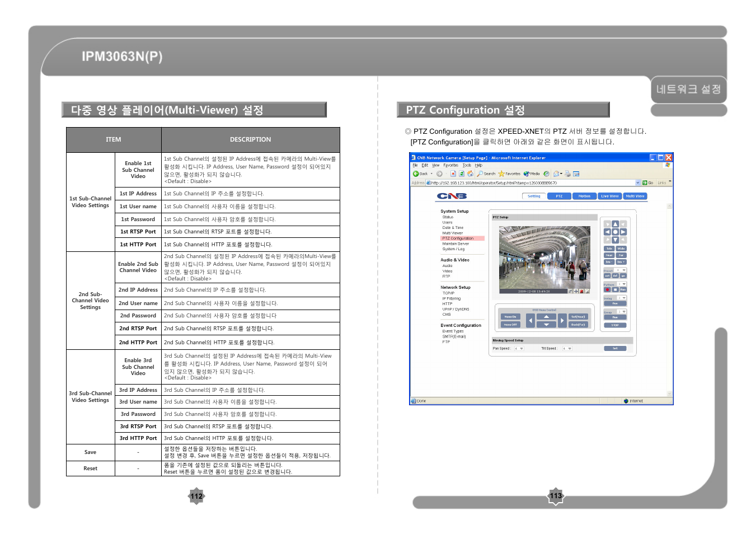This screenshot has width=756, height=534.
Task: Click OSD menu down arrow
Action: [x=546, y=325]
